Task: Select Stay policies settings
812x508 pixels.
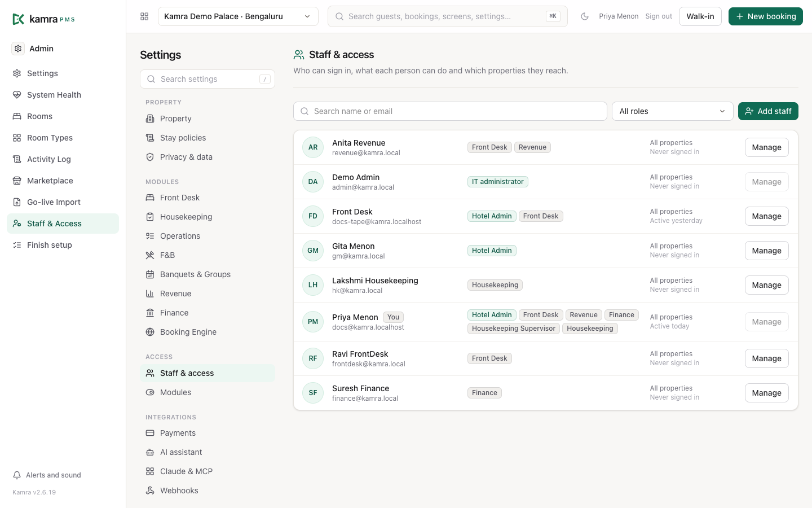Action: pyautogui.click(x=208, y=138)
